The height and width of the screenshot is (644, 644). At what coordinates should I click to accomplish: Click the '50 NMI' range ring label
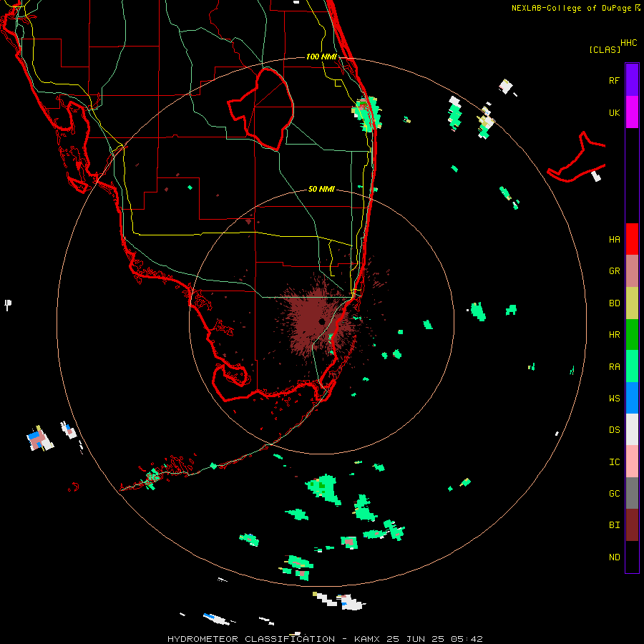point(321,189)
